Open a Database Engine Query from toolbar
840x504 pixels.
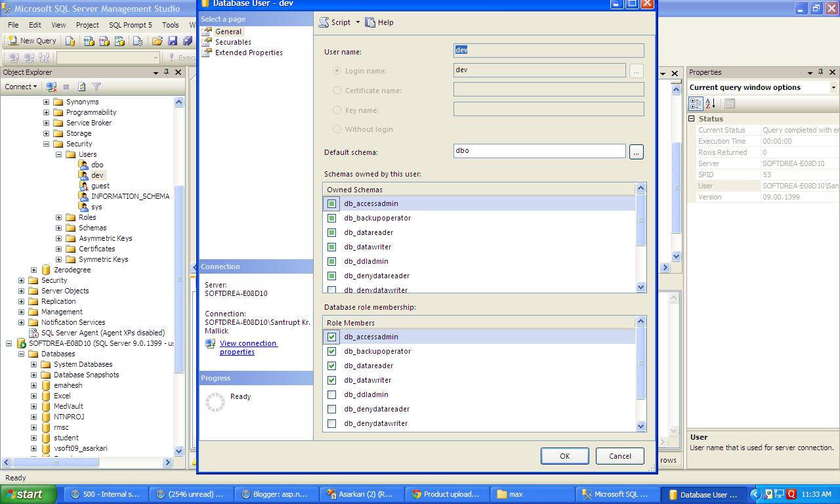pyautogui.click(x=70, y=41)
